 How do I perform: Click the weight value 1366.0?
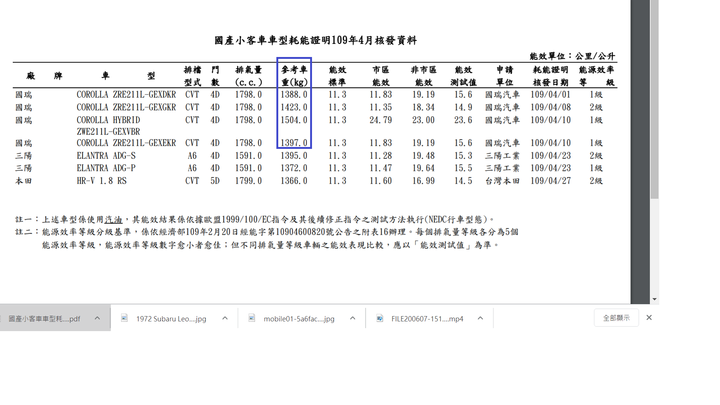(294, 181)
